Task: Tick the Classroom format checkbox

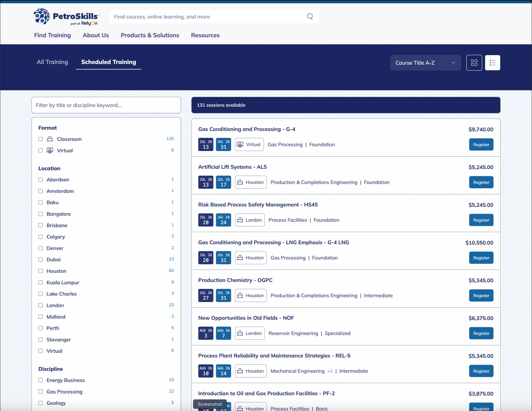Action: click(x=41, y=139)
